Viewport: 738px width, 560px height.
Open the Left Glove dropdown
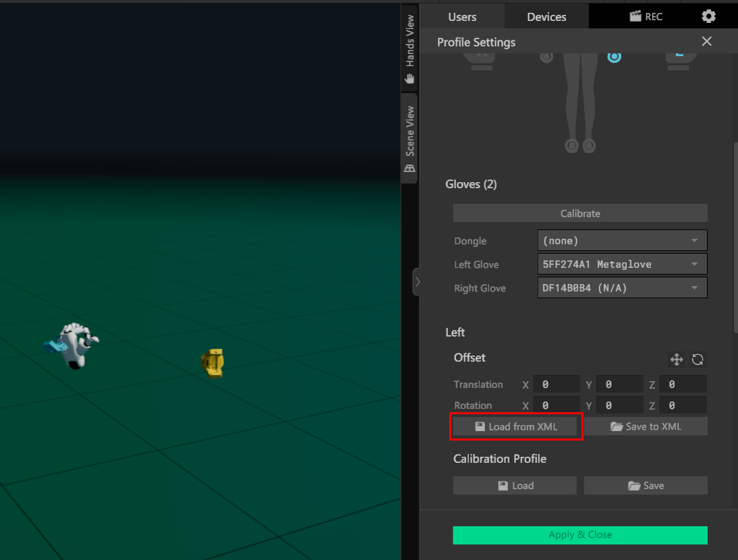click(x=621, y=264)
